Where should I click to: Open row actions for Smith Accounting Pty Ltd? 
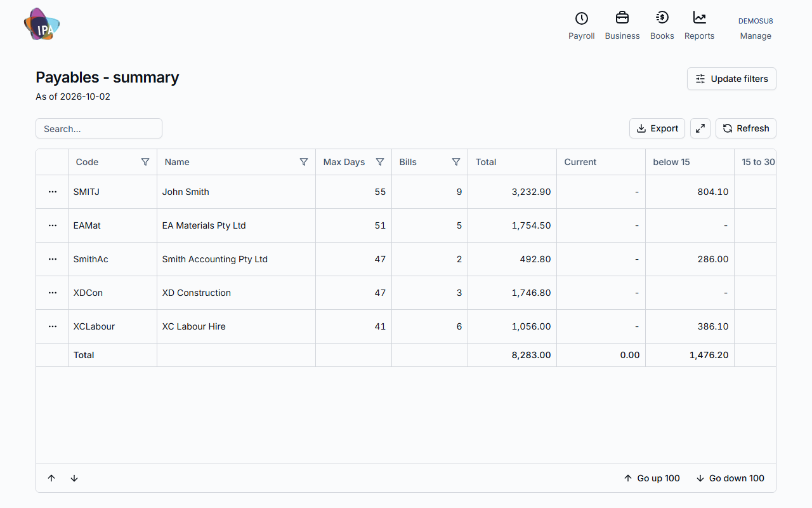click(53, 259)
